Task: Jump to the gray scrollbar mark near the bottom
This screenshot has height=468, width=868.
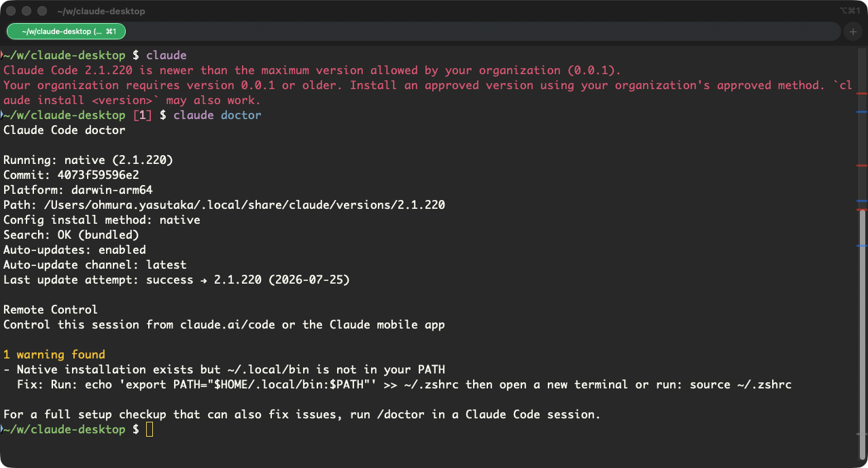Action: (862, 434)
